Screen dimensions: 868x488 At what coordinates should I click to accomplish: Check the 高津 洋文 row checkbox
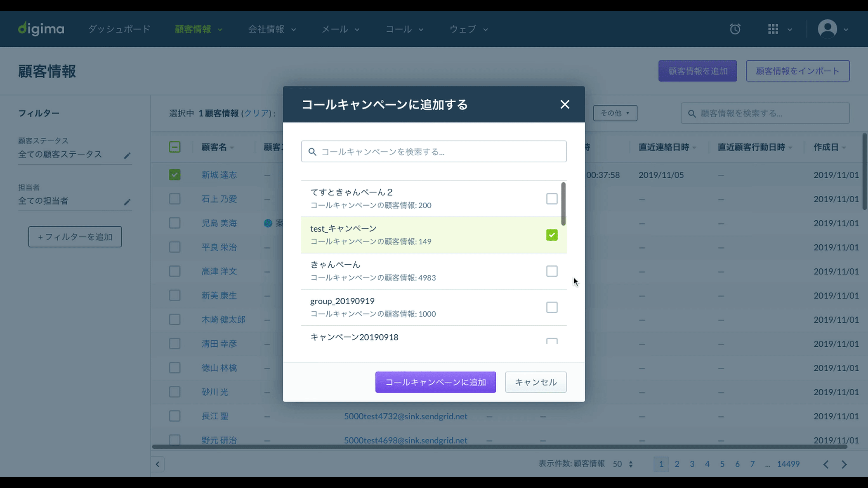175,271
